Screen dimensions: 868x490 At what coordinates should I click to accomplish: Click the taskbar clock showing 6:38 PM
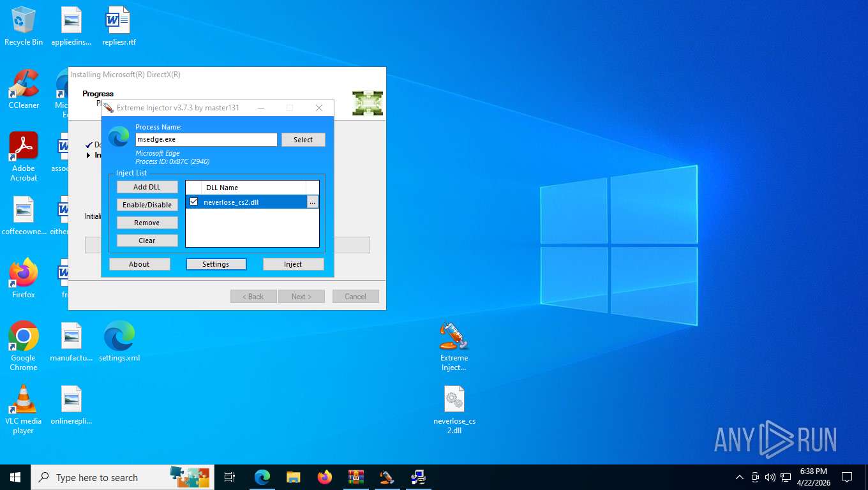coord(813,477)
